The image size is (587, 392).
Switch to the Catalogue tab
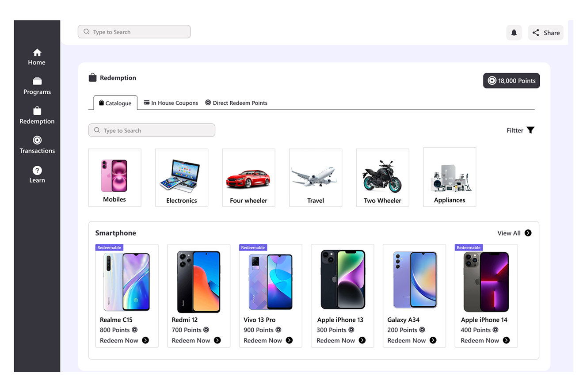coord(115,103)
